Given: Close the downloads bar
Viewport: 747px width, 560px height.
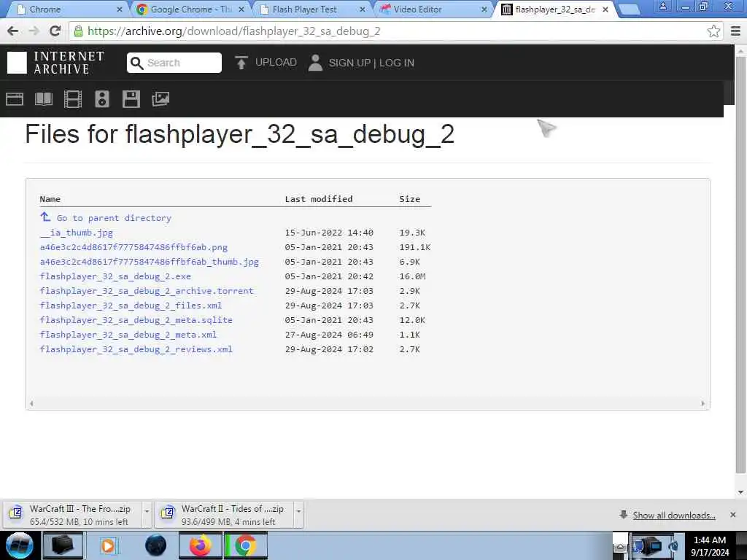Looking at the screenshot, I should (x=732, y=515).
